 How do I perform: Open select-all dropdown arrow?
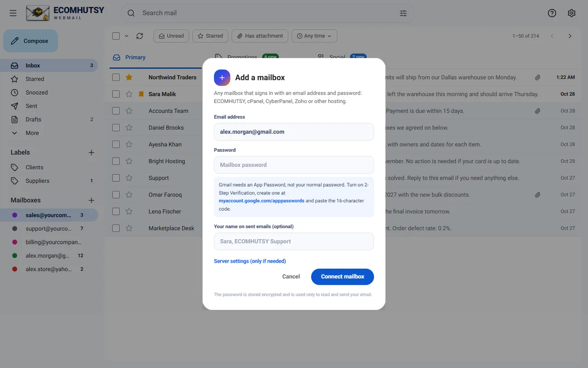[x=126, y=36]
